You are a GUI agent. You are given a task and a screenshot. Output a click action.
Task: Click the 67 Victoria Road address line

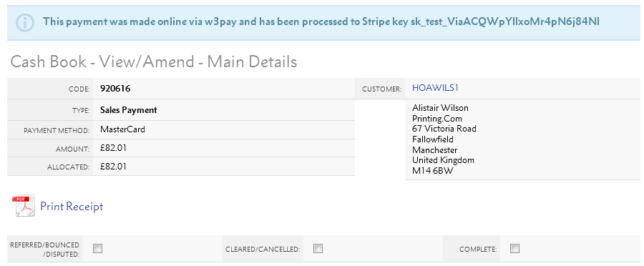point(444,129)
